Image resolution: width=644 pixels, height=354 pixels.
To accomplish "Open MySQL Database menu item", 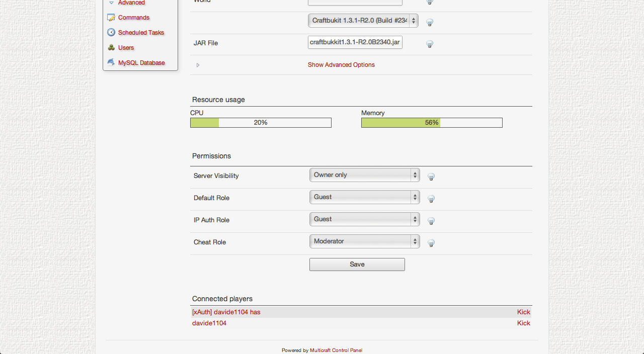I will (x=141, y=63).
